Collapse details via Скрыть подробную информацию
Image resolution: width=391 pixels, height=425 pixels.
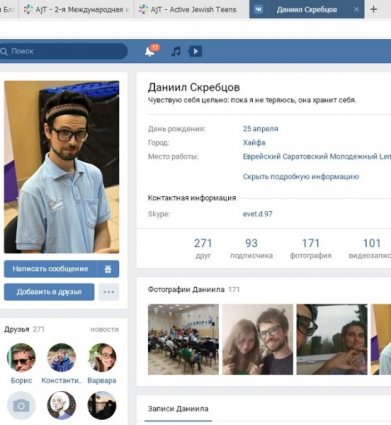click(x=301, y=177)
